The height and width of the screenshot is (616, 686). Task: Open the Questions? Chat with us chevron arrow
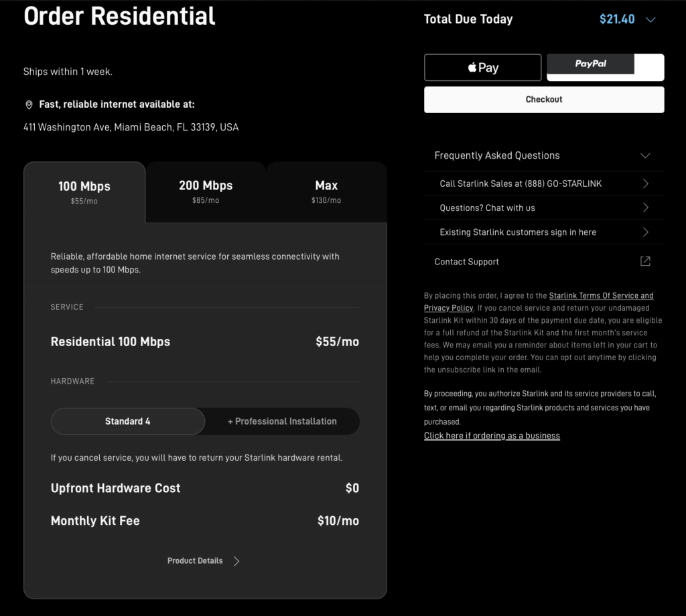click(x=645, y=208)
